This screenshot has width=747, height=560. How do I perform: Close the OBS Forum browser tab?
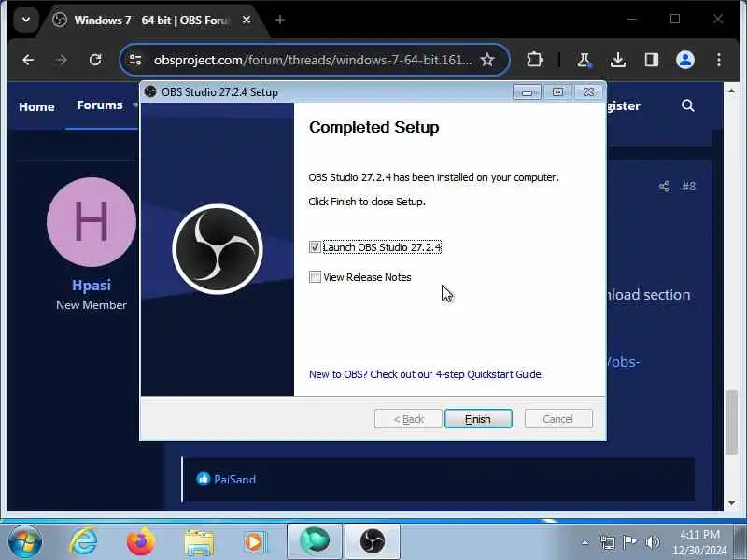pyautogui.click(x=247, y=20)
